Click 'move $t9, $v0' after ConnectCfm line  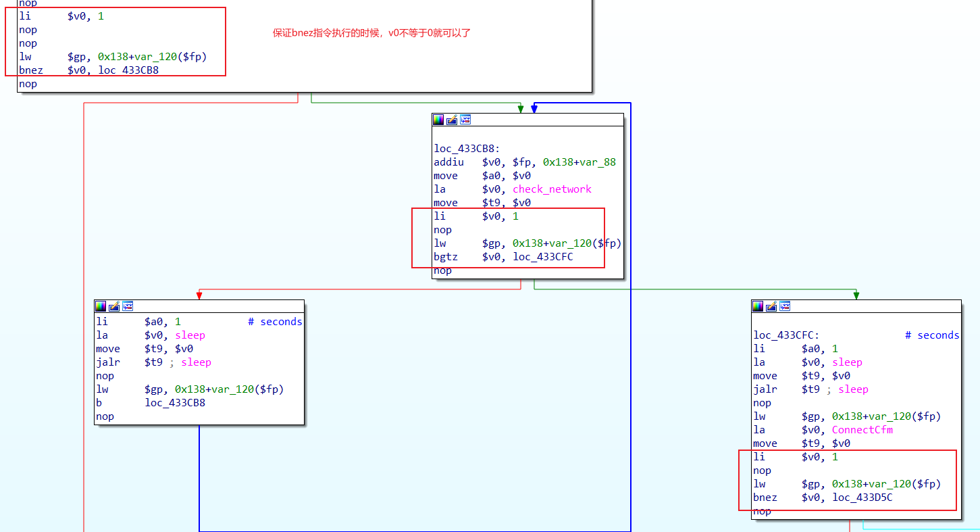pos(802,443)
